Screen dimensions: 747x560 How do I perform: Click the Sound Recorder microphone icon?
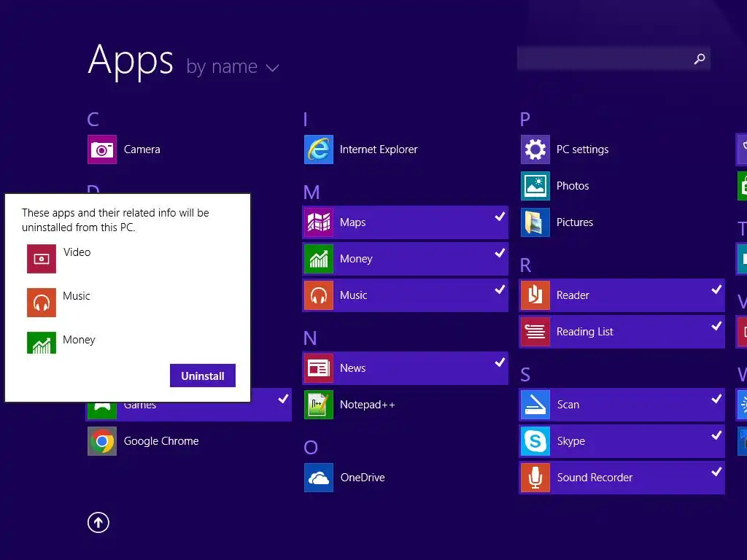[535, 478]
